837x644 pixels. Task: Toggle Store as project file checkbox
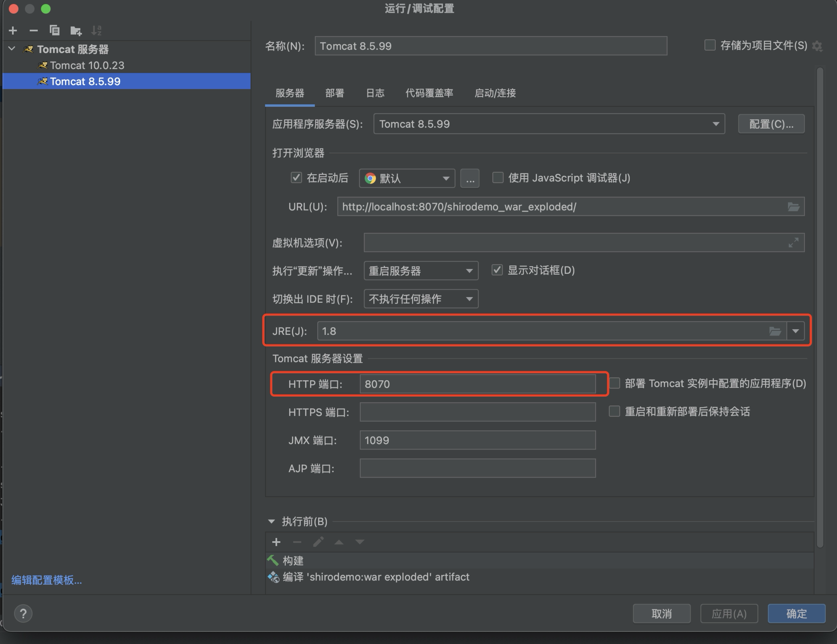[x=710, y=45]
